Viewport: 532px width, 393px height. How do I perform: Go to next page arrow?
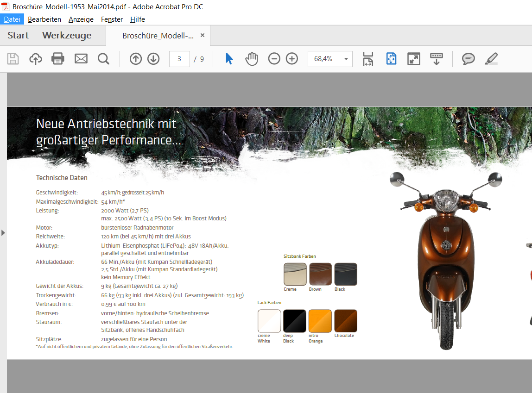click(x=153, y=59)
